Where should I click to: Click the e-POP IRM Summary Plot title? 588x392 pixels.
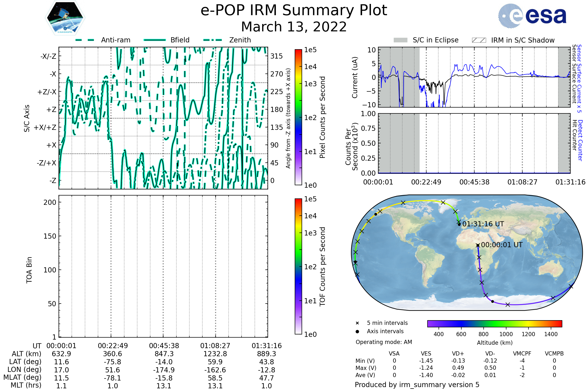pos(294,11)
